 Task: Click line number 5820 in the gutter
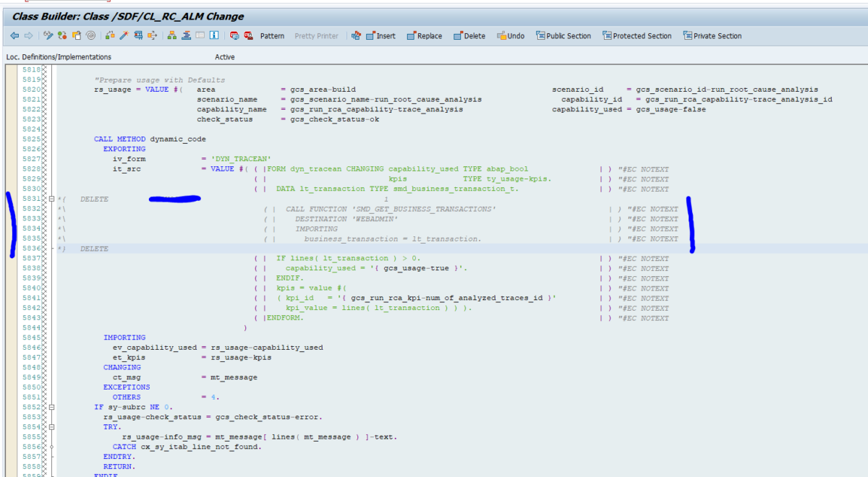[31, 90]
